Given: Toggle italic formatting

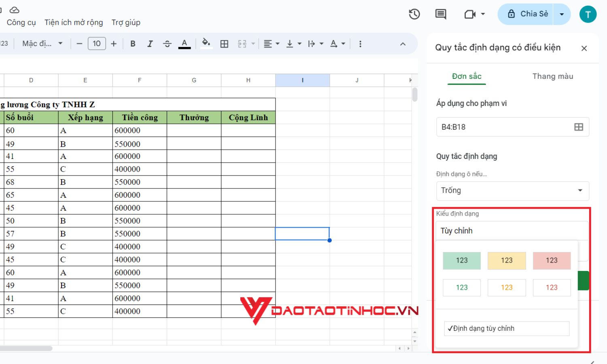Looking at the screenshot, I should (150, 44).
